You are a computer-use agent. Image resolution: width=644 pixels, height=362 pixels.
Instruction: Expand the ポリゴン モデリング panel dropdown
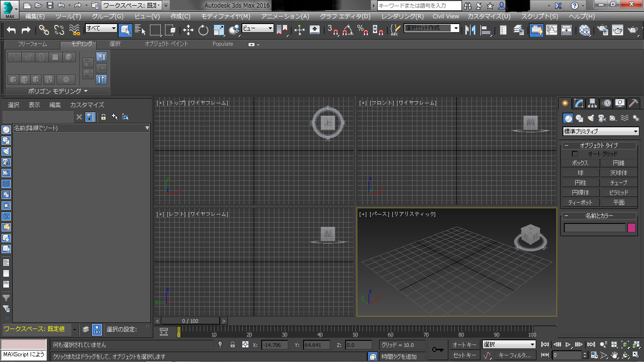coord(86,91)
